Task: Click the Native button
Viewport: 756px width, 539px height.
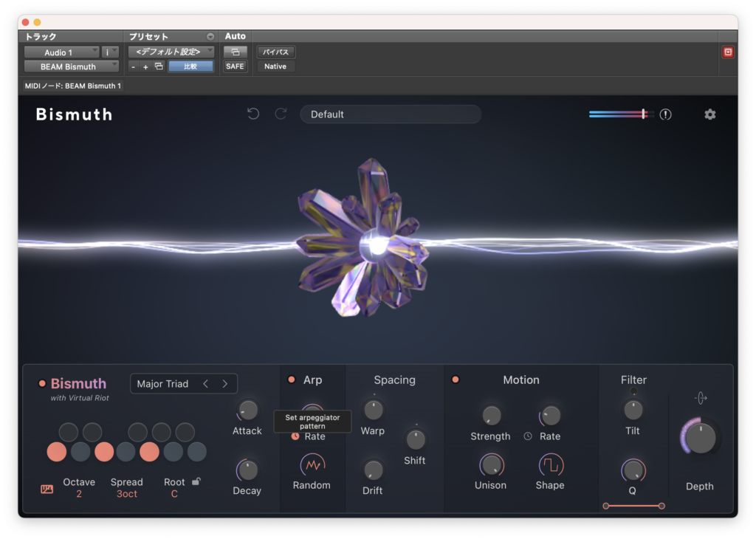Action: click(275, 66)
